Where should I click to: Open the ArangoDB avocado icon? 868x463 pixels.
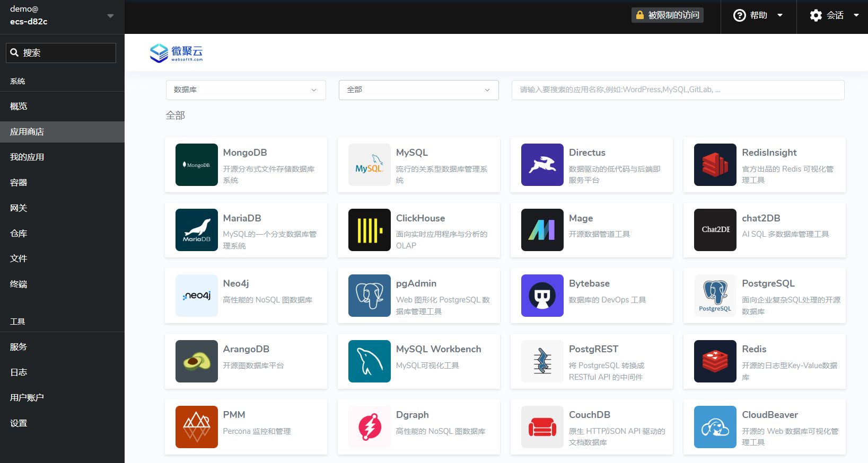point(196,361)
